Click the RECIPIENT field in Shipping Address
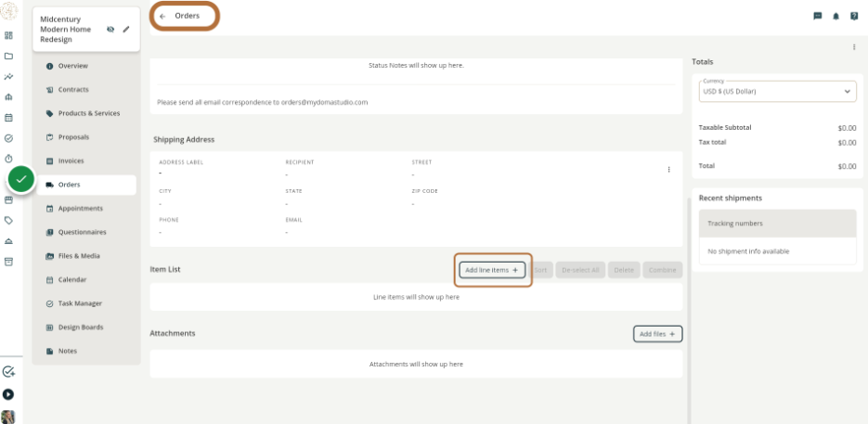Image resolution: width=868 pixels, height=424 pixels. pyautogui.click(x=300, y=168)
